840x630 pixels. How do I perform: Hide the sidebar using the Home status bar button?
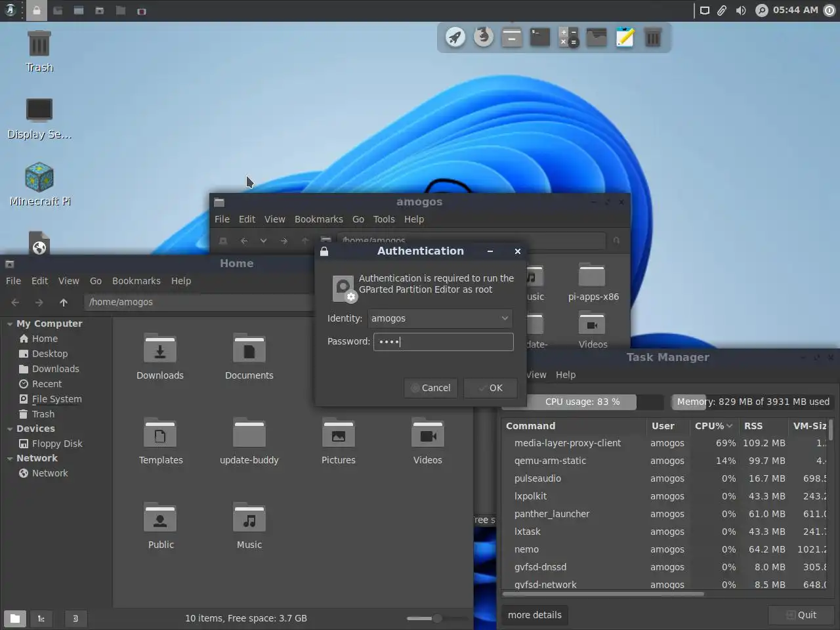tap(75, 618)
